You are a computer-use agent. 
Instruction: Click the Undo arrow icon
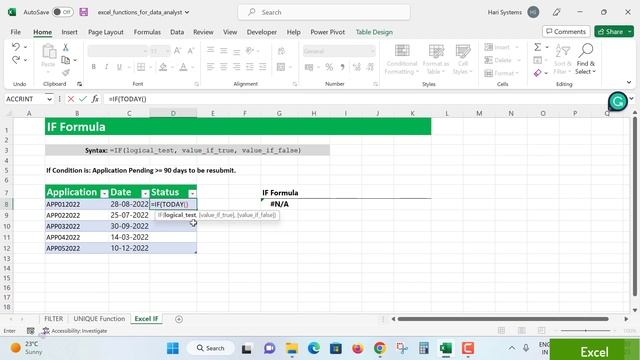[x=16, y=47]
